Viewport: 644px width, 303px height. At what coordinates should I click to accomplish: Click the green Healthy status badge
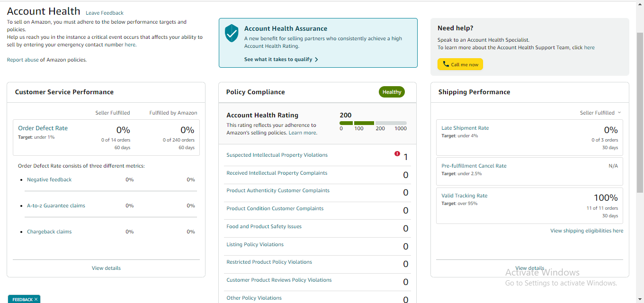click(392, 92)
